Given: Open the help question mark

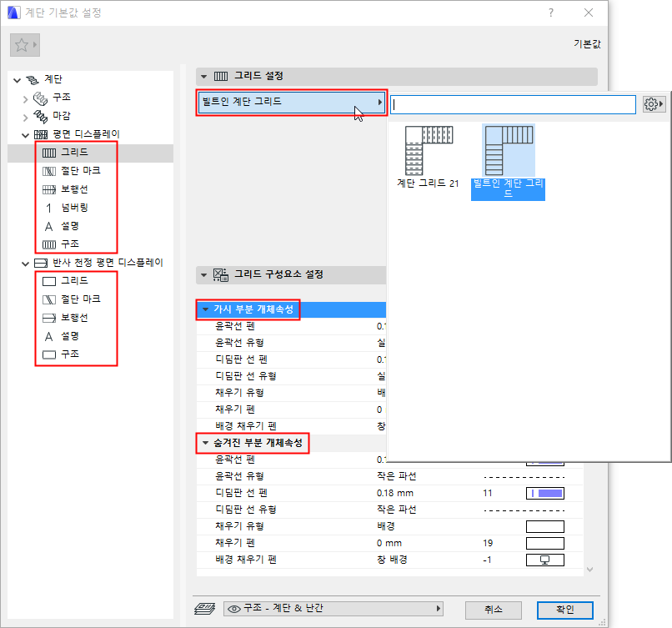Looking at the screenshot, I should coord(551,13).
